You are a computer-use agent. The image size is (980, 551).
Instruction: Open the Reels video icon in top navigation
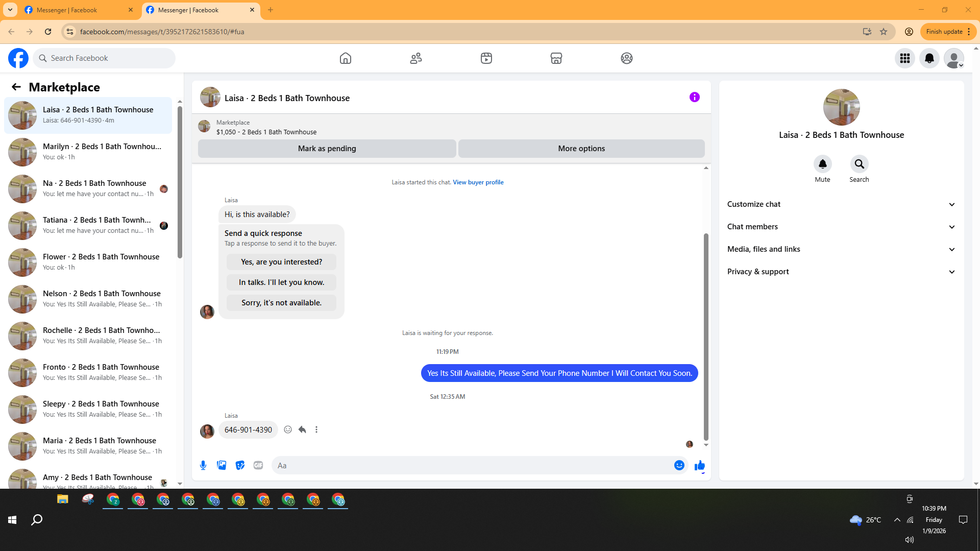[486, 58]
